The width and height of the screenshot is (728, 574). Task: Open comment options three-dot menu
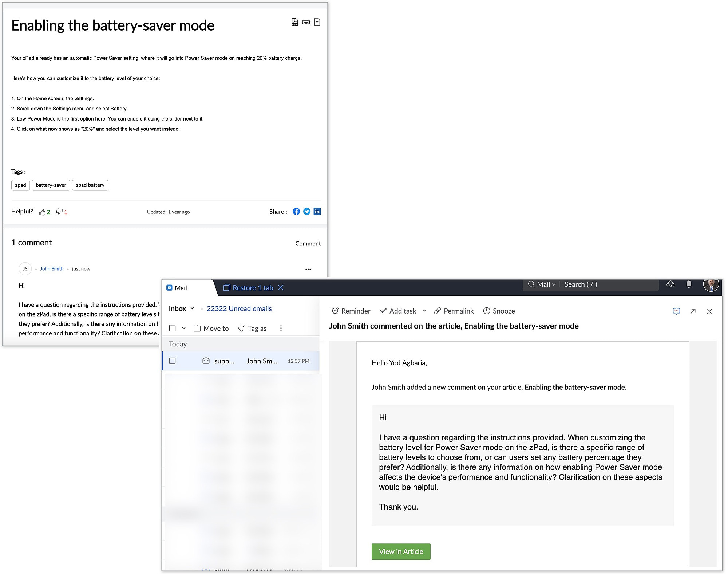pos(308,270)
